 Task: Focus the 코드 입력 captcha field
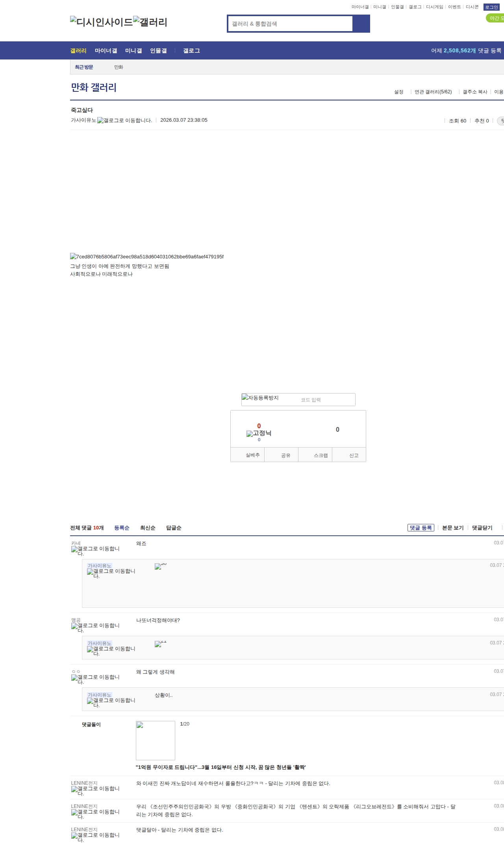[x=326, y=400]
